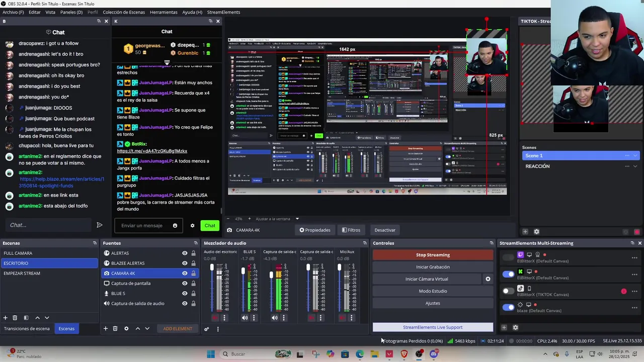Open Filtros for the CAMARA 4K source
644x362 pixels.
tap(351, 230)
